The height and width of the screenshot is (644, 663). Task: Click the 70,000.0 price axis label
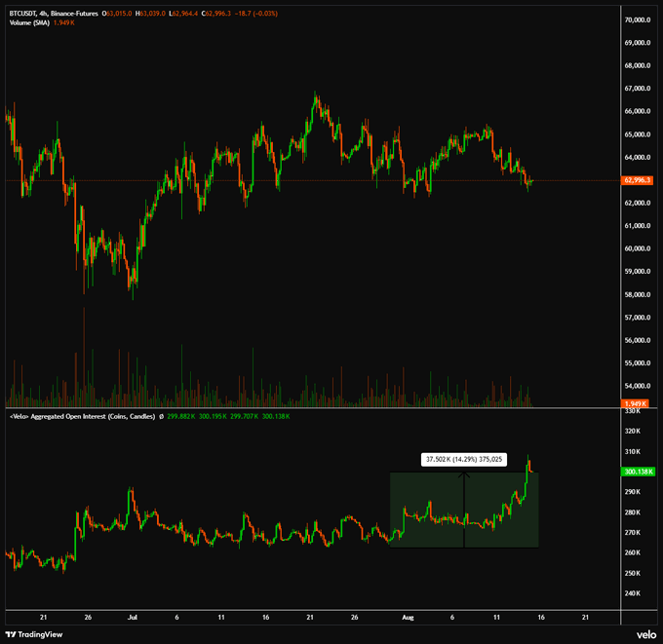(x=638, y=19)
